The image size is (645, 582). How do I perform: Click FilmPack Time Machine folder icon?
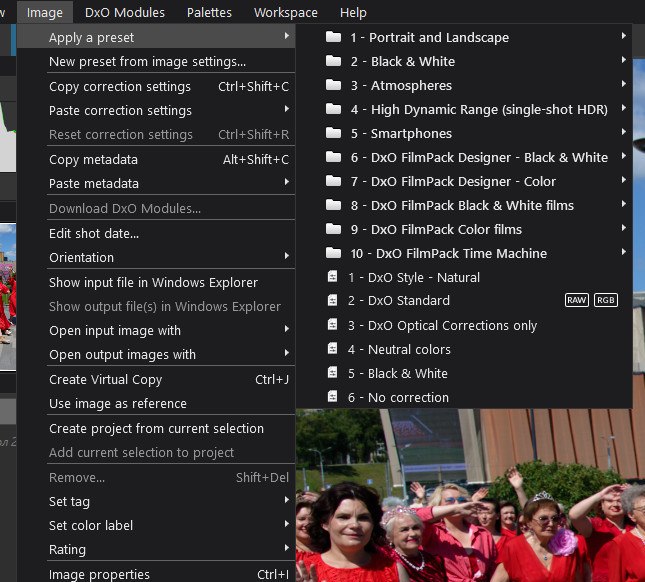click(x=333, y=253)
